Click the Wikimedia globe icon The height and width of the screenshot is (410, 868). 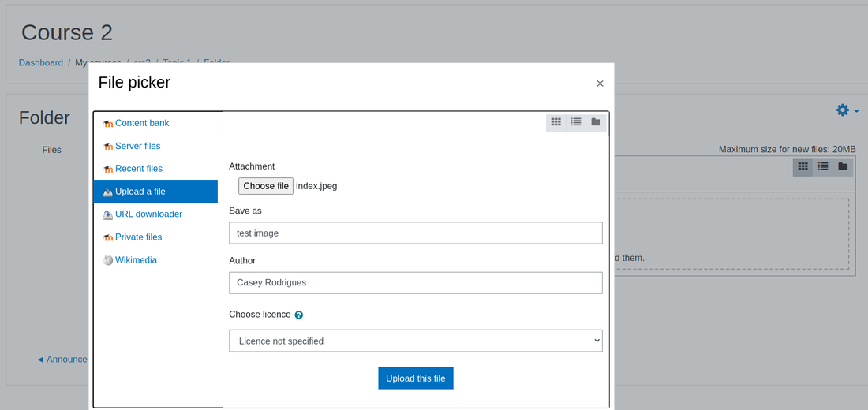108,260
